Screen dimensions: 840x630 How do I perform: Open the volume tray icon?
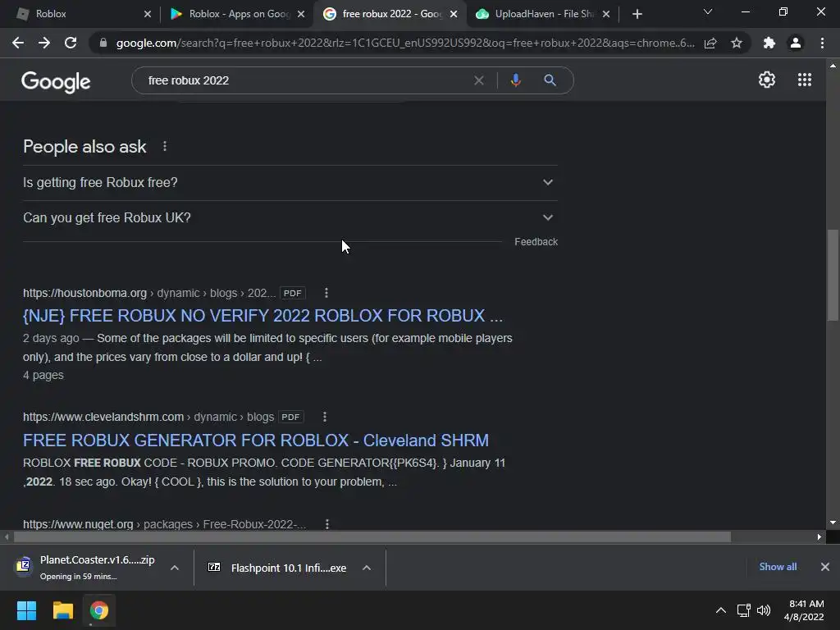pos(764,610)
